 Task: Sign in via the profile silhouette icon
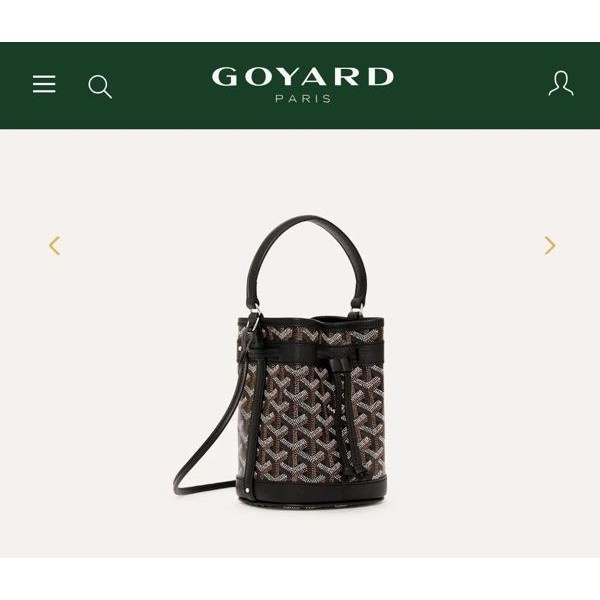[x=561, y=83]
